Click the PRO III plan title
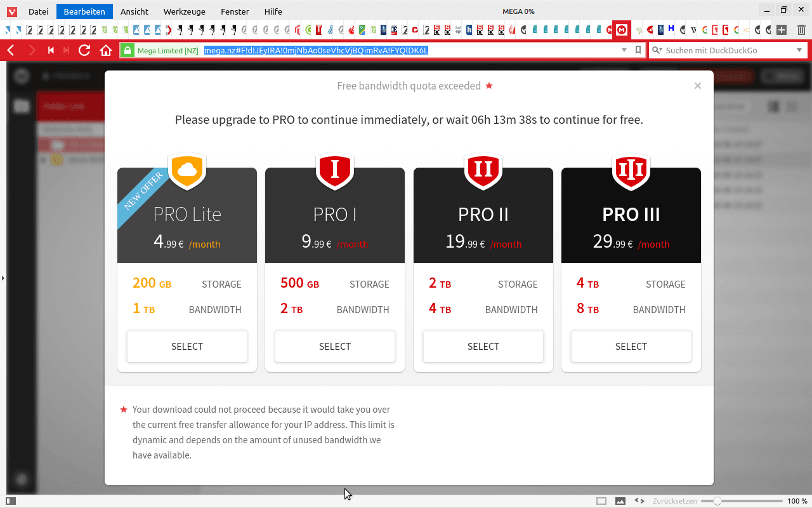The width and height of the screenshot is (812, 508). tap(631, 214)
